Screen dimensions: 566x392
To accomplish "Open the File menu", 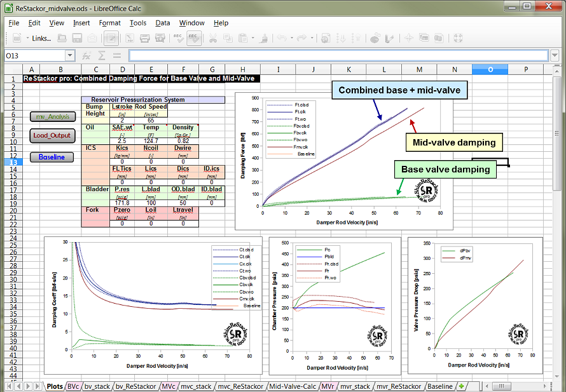I will [x=14, y=23].
